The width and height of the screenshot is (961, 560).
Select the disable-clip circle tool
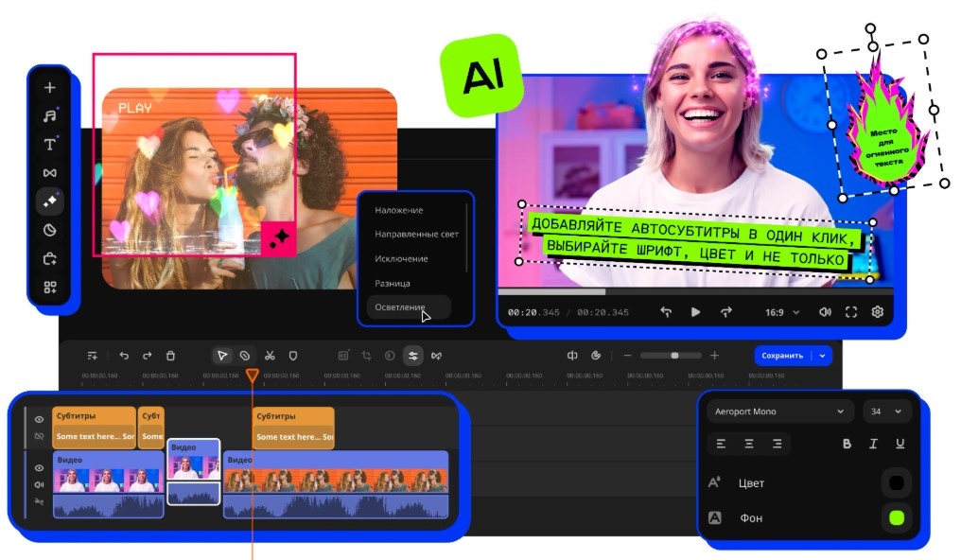point(245,356)
